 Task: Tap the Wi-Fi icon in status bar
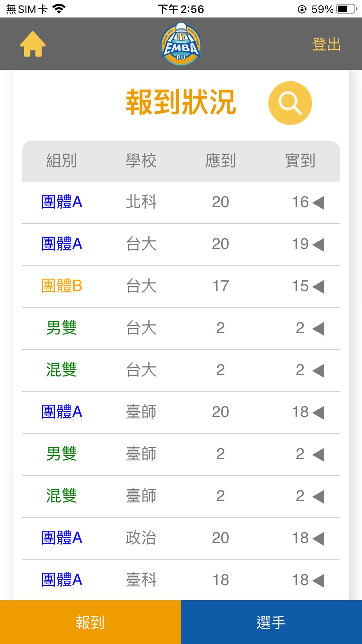[59, 9]
